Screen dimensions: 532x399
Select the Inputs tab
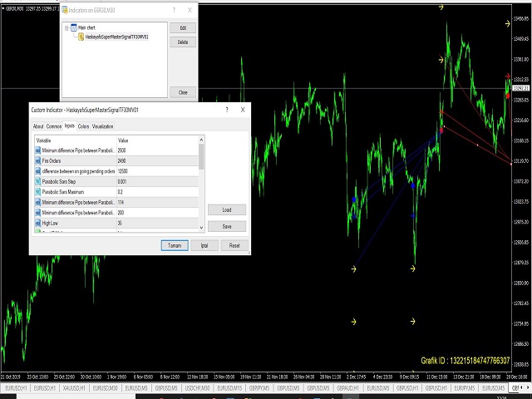pyautogui.click(x=70, y=126)
